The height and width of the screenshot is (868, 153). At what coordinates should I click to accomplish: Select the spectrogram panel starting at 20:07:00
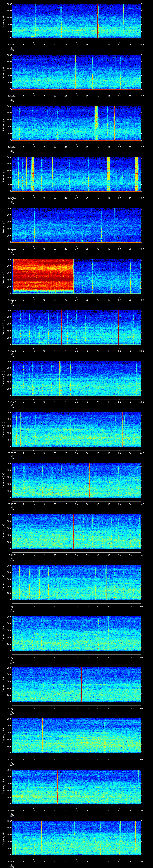(76, 327)
